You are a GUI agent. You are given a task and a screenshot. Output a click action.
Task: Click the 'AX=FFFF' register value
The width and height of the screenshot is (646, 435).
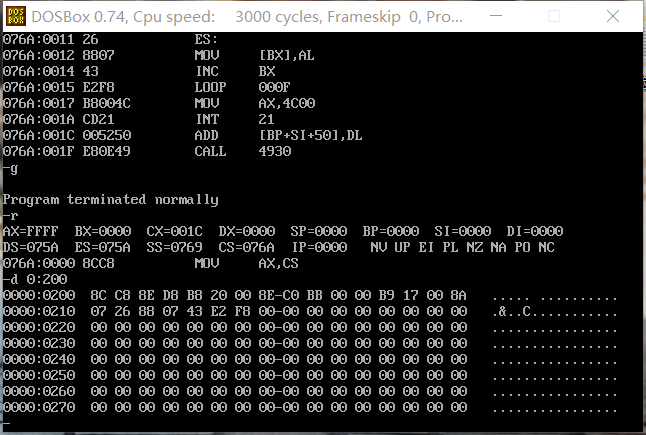(30, 231)
